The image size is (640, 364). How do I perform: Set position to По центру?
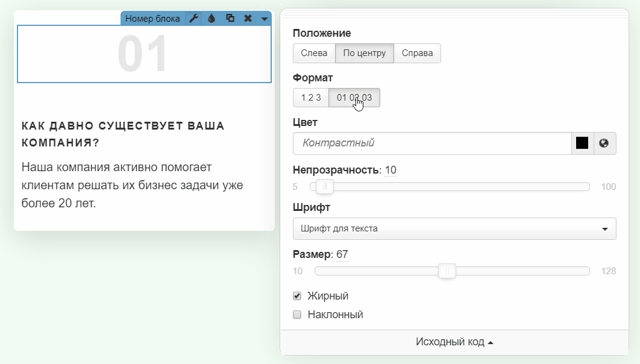tap(364, 53)
